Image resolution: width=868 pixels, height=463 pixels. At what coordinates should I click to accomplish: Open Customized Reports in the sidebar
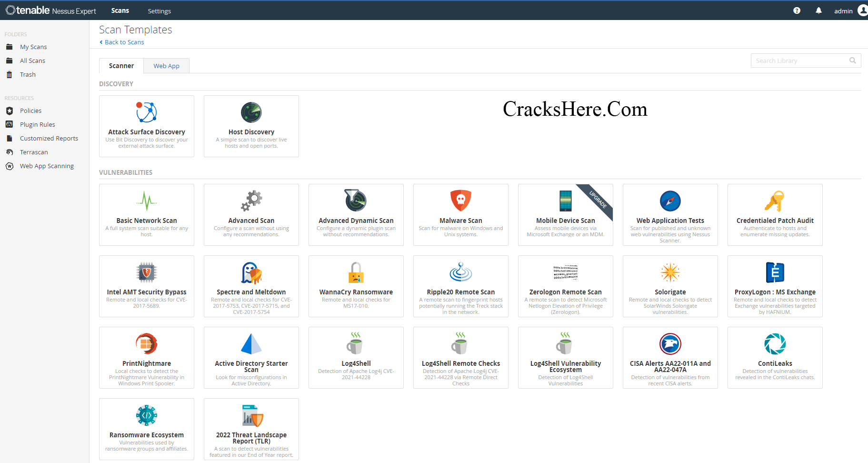49,138
